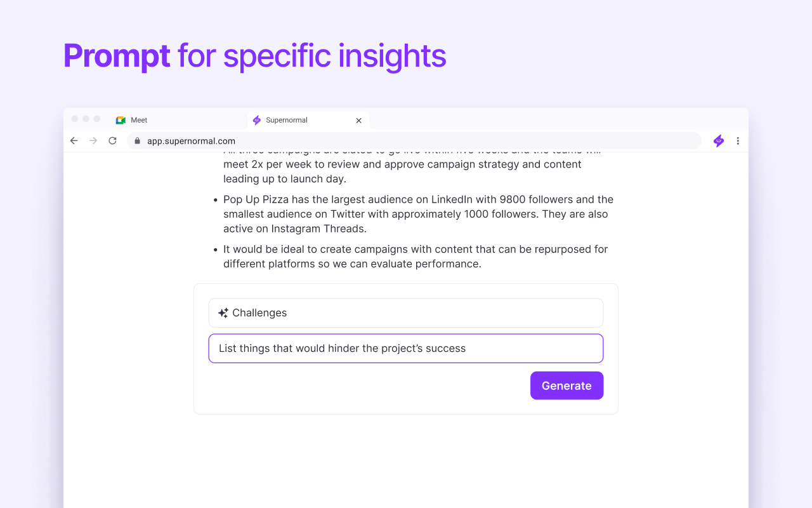Click the first gray window control dot
The image size is (812, 508).
[x=75, y=119]
